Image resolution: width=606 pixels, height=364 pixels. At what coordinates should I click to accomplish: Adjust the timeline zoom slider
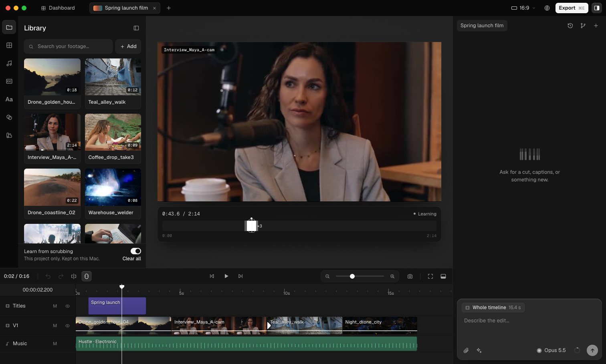click(x=360, y=276)
